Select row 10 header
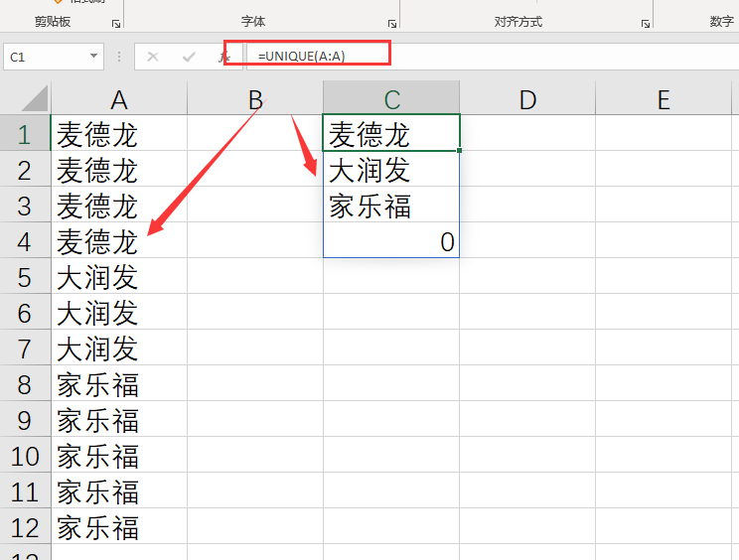The image size is (739, 560). tap(25, 455)
